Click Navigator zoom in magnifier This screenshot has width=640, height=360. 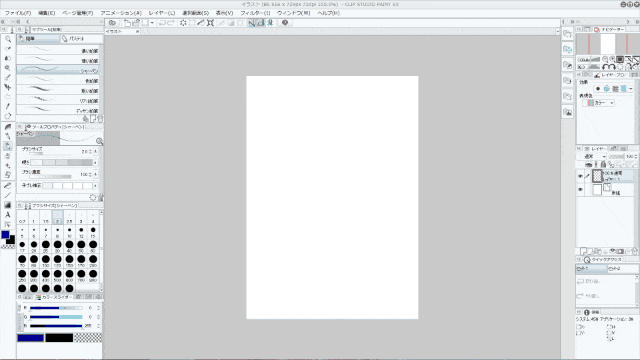click(x=612, y=59)
